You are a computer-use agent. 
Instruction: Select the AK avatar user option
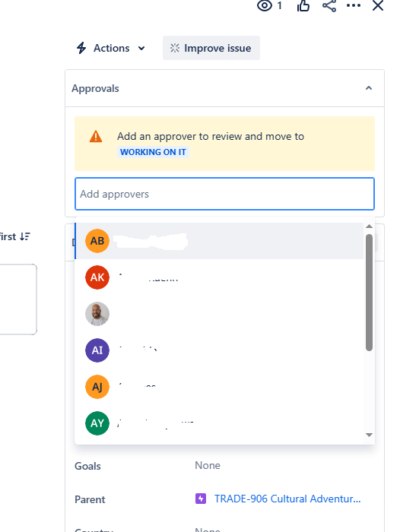point(219,277)
